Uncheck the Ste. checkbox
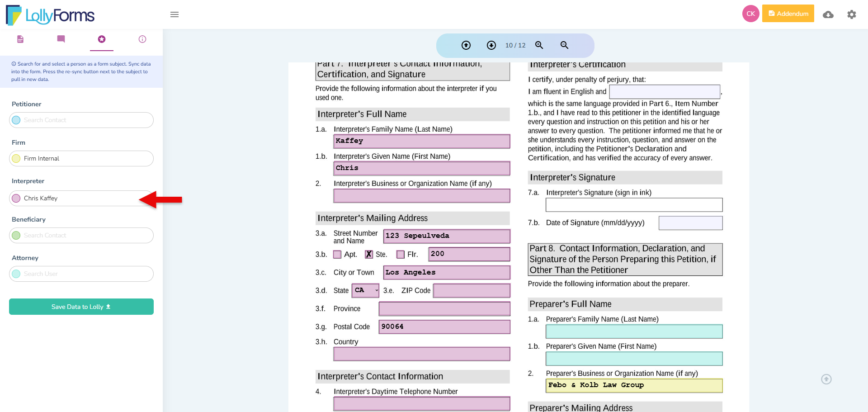The width and height of the screenshot is (868, 412). coord(369,254)
